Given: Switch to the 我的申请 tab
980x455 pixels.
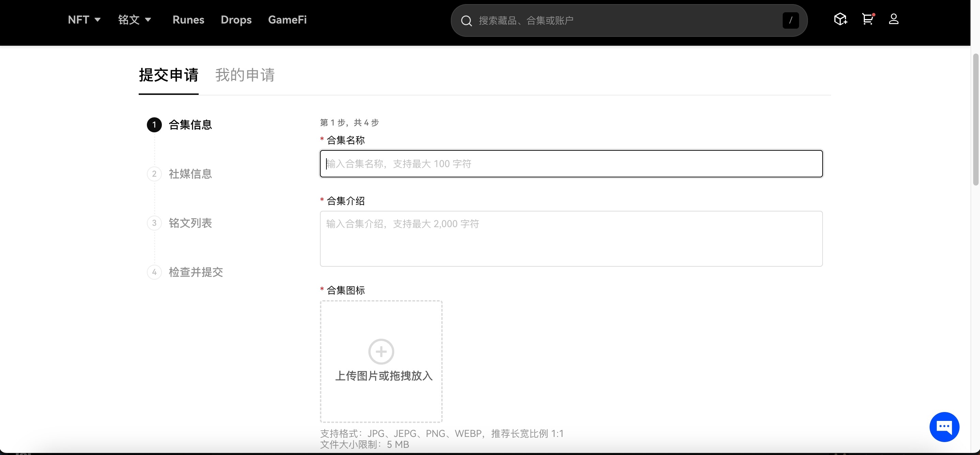Looking at the screenshot, I should pos(245,75).
